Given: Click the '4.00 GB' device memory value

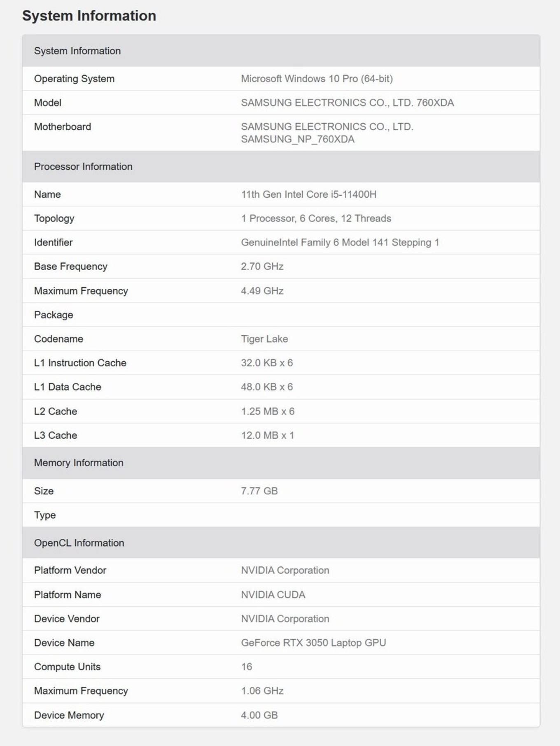Looking at the screenshot, I should tap(259, 715).
